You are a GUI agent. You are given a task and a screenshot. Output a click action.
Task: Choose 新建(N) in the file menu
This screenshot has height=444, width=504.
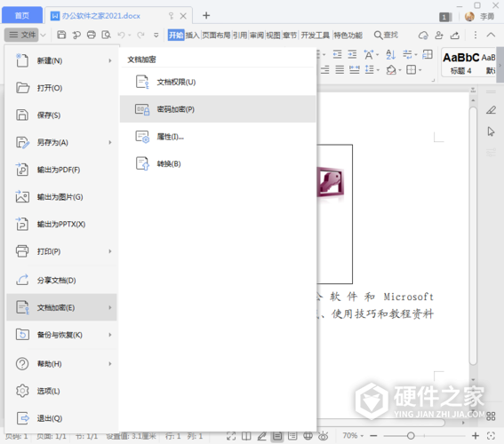click(x=61, y=60)
